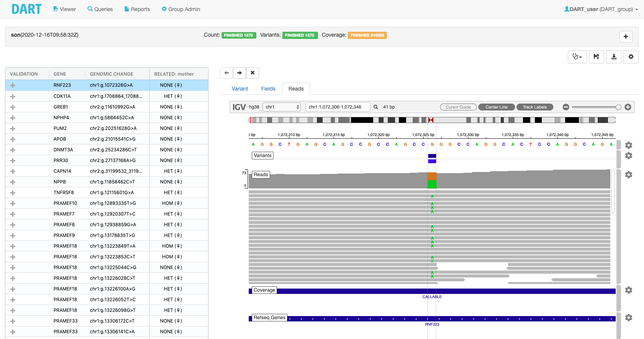Click the GENE column header

coord(60,74)
